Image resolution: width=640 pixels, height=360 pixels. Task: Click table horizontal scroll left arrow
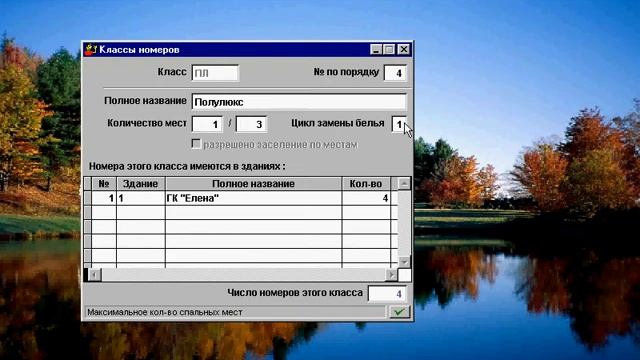click(94, 275)
